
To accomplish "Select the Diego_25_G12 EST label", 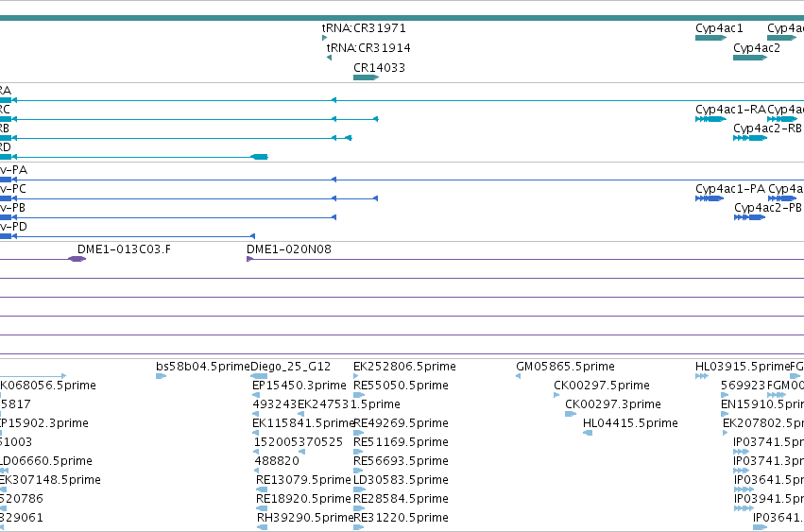I will tap(290, 367).
